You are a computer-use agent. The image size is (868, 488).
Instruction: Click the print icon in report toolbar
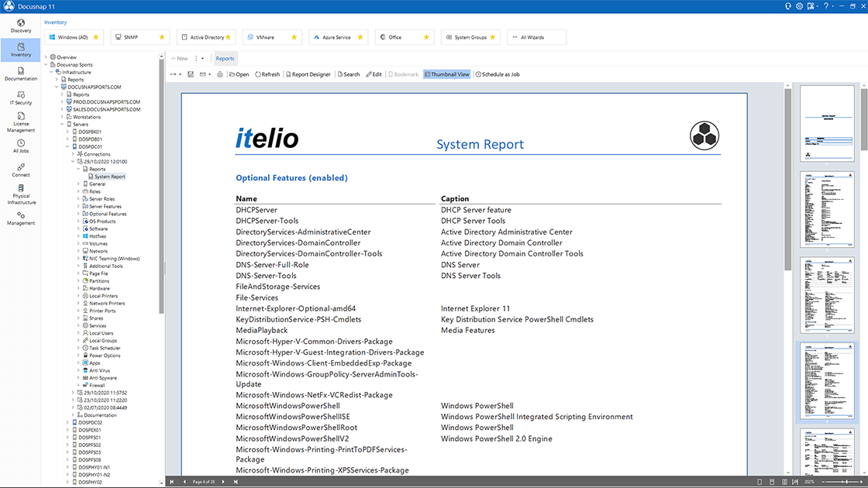220,74
